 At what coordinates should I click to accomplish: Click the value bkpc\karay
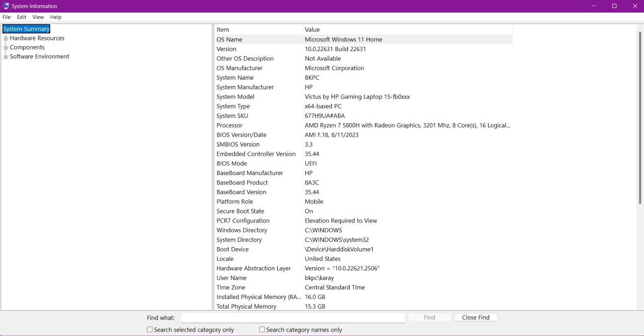pos(319,278)
